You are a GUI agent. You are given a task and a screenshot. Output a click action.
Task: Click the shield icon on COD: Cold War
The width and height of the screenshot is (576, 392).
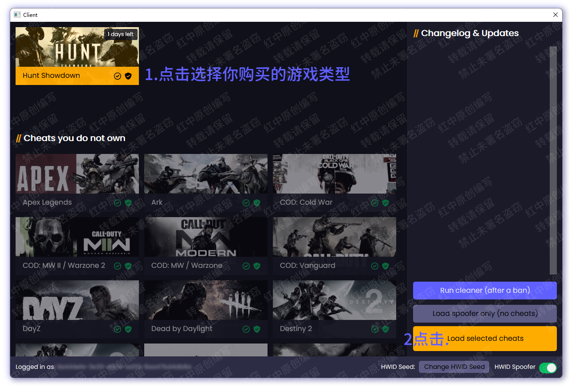coord(385,203)
